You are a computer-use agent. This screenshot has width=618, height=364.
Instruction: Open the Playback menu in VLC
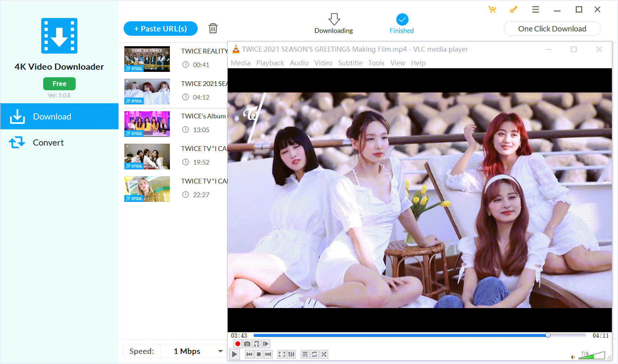tap(270, 63)
